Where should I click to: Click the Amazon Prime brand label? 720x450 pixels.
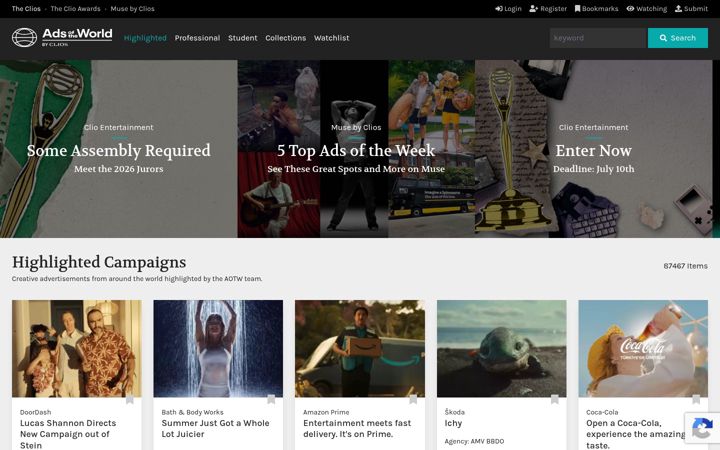pos(326,412)
